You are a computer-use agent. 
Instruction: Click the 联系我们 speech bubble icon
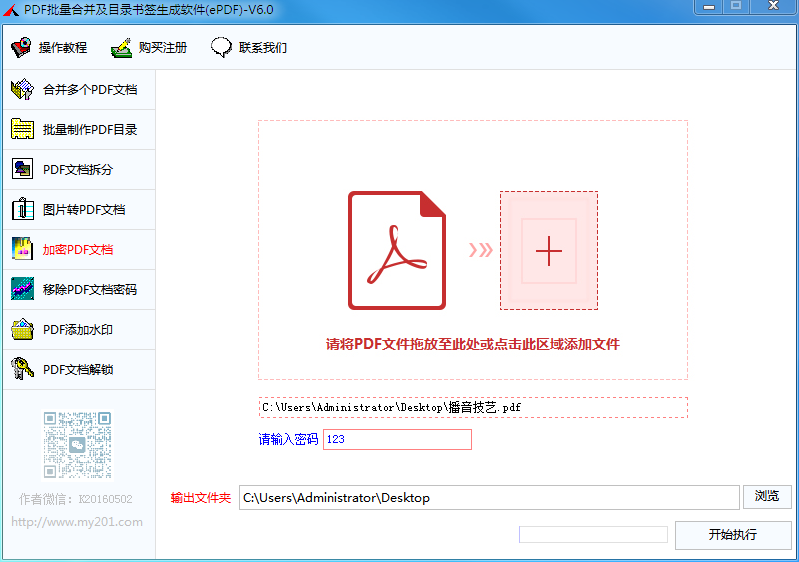pos(221,47)
